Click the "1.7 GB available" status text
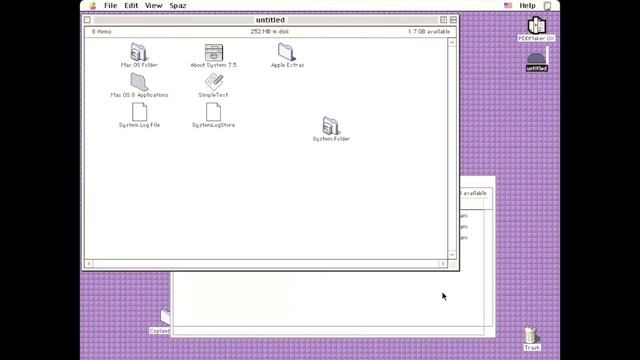 (x=429, y=31)
